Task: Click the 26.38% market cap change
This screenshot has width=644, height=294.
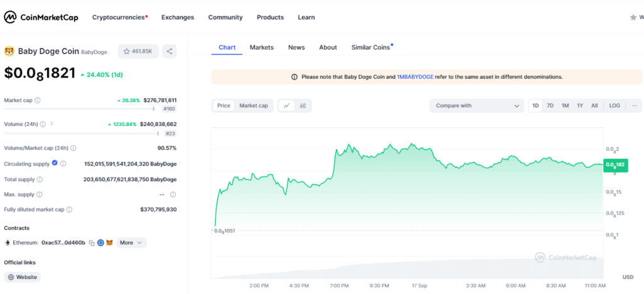Action: coord(128,100)
